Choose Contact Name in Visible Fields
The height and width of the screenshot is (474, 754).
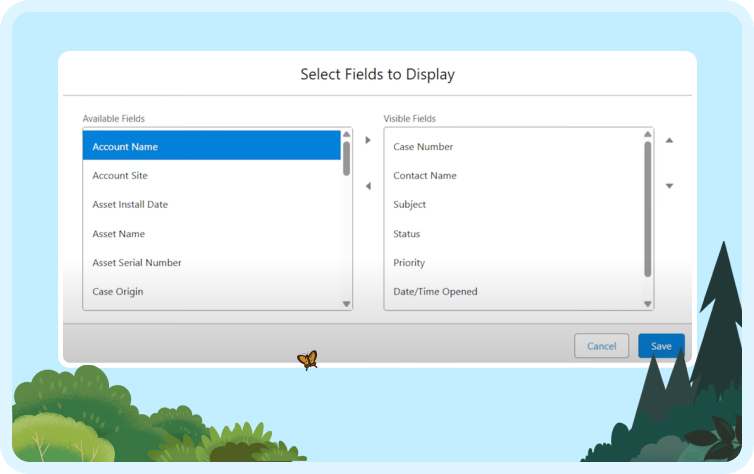pos(513,175)
